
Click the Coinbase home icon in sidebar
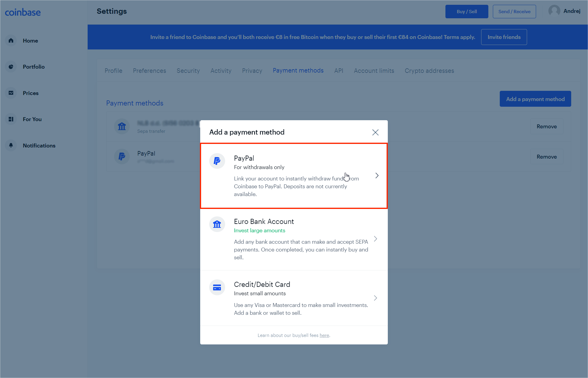click(x=11, y=40)
